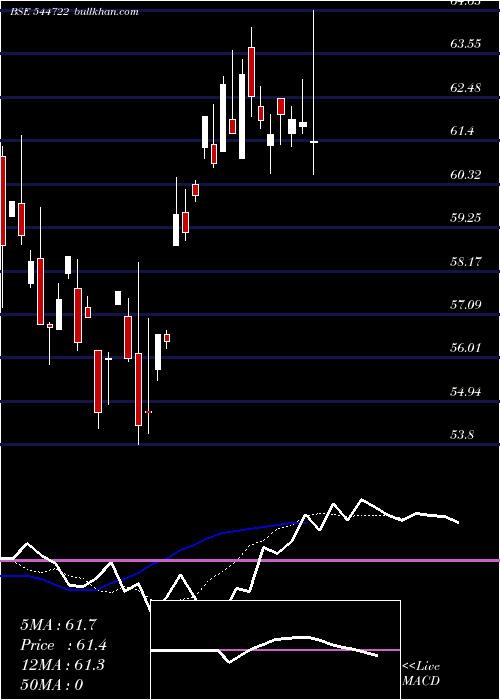
Task: Click the 5MA : 61.7 reading
Action: (58, 625)
